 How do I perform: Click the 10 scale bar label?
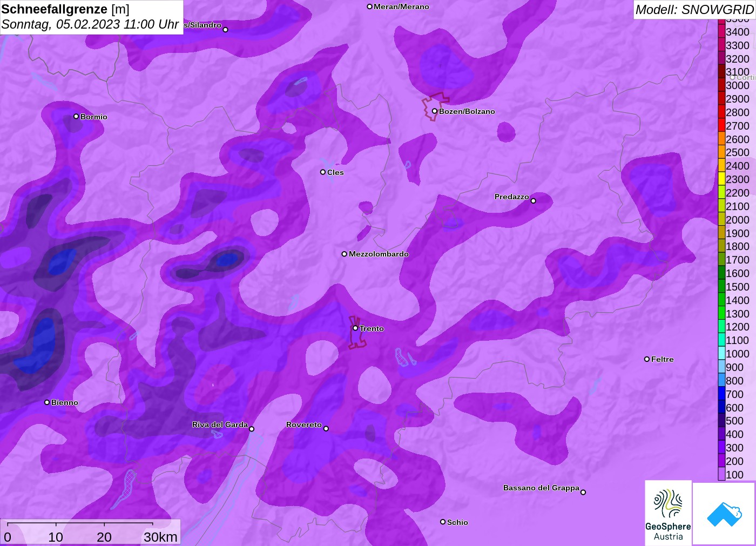point(56,537)
